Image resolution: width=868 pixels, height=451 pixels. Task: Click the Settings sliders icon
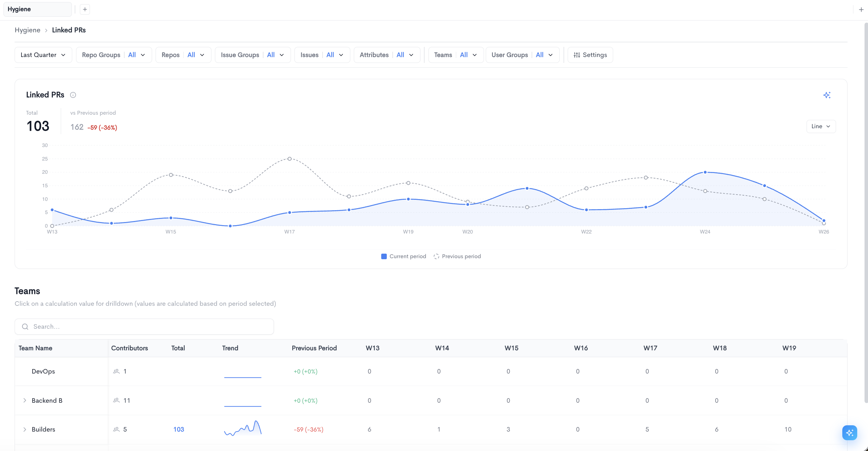(577, 55)
